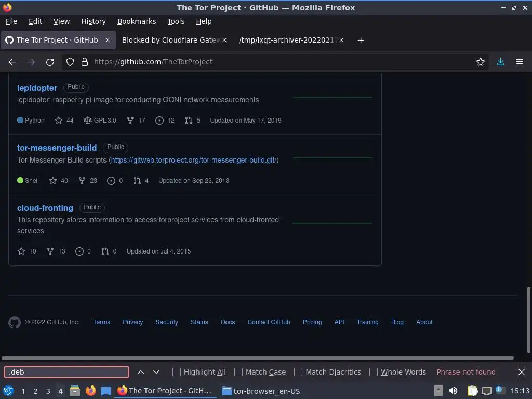Open the tor-messenger-build repository
Viewport: 532px width, 399px height.
click(57, 148)
